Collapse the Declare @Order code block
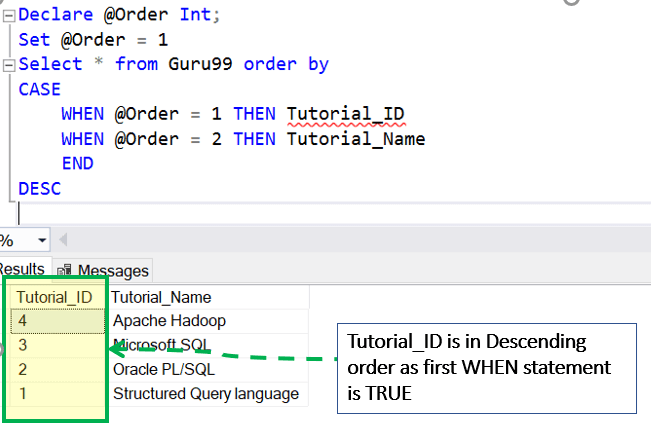 pos(8,15)
